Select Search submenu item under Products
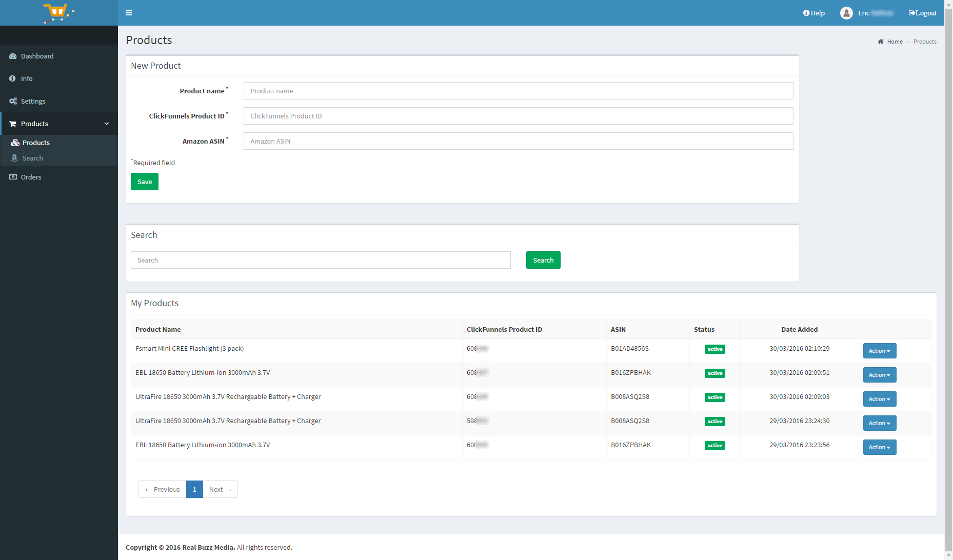The height and width of the screenshot is (560, 953). [x=59, y=158]
